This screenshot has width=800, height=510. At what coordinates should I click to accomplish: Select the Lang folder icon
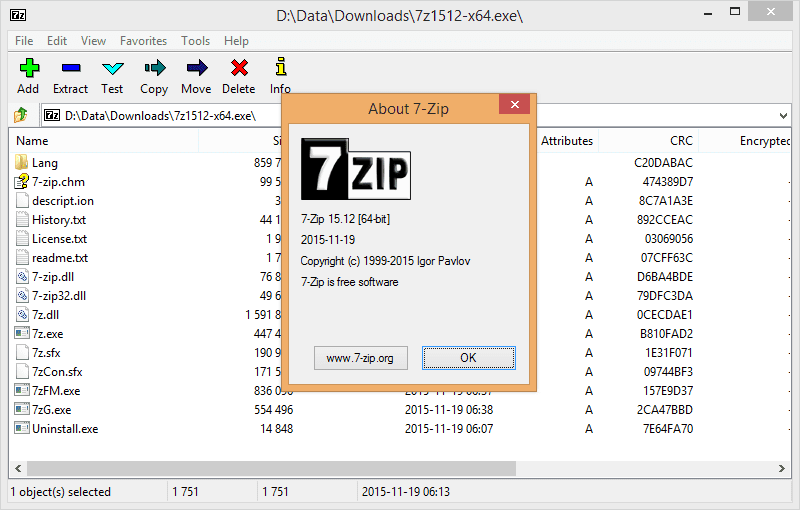coord(21,163)
